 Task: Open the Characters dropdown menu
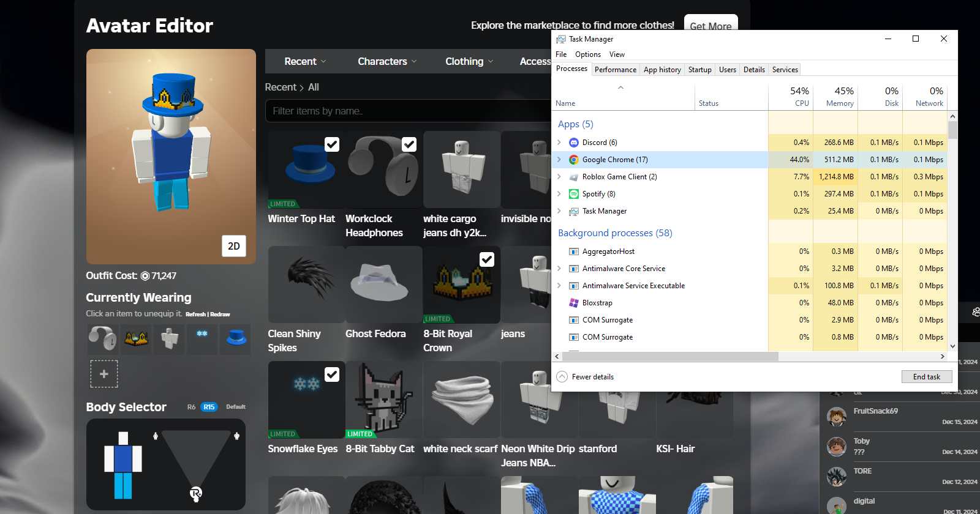(x=387, y=61)
